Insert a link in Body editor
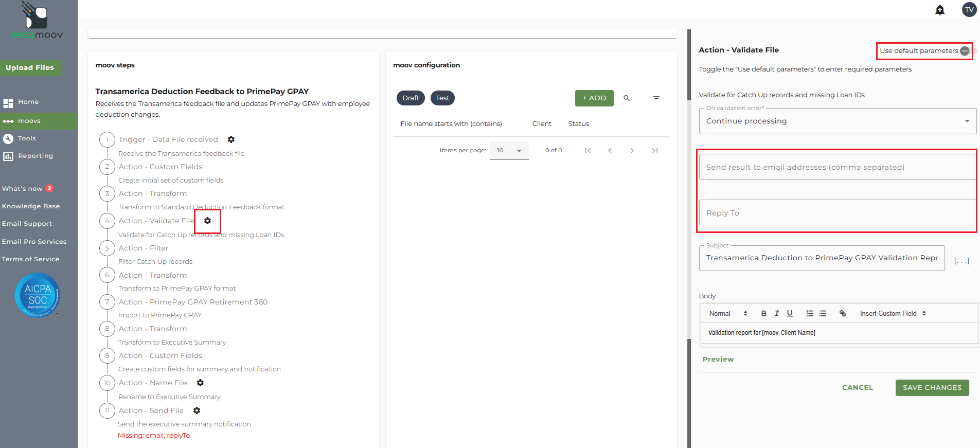 tap(843, 313)
